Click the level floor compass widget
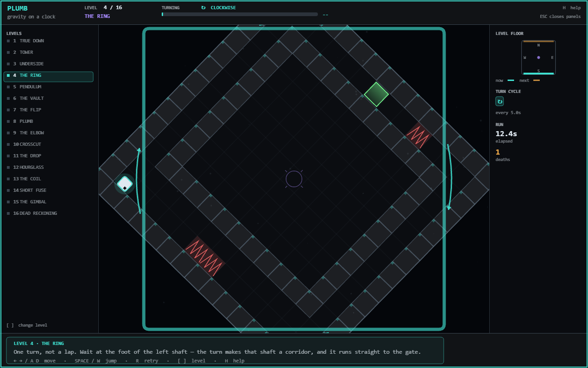588x368 pixels. click(538, 57)
